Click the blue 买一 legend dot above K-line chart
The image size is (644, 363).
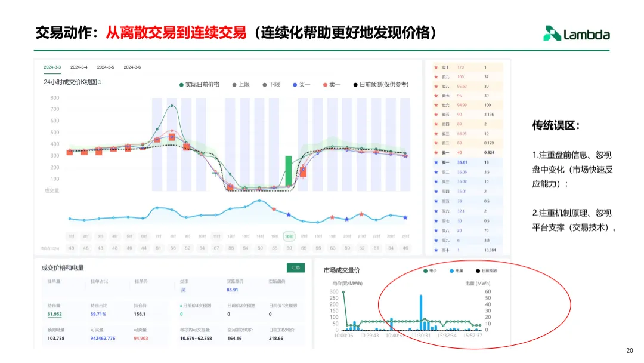(295, 85)
